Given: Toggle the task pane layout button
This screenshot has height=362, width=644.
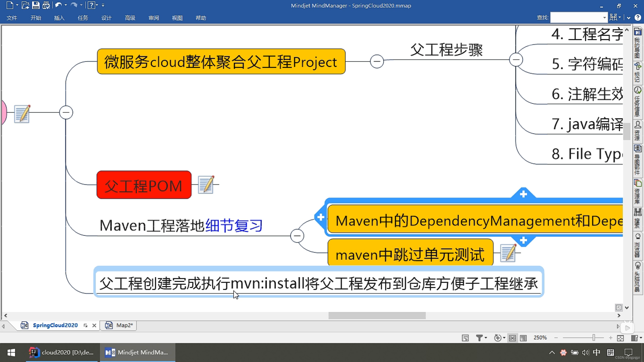Looking at the screenshot, I should click(x=634, y=338).
